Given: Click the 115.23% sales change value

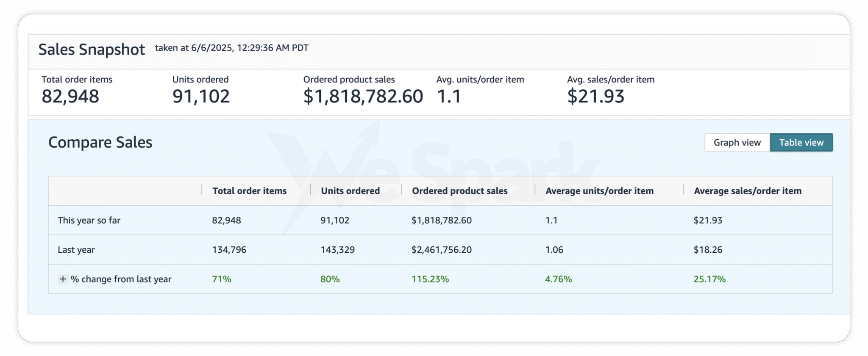Looking at the screenshot, I should coord(430,279).
